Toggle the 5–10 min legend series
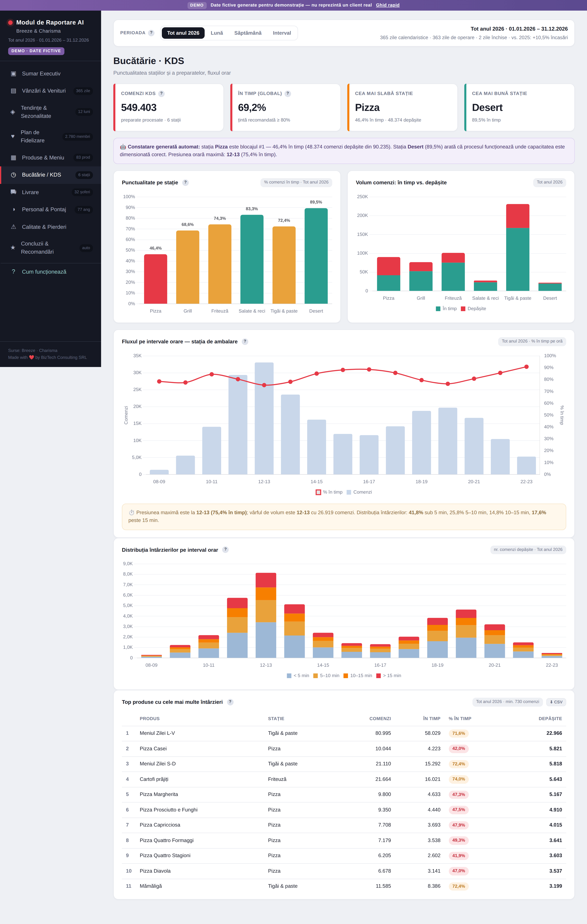 point(326,675)
